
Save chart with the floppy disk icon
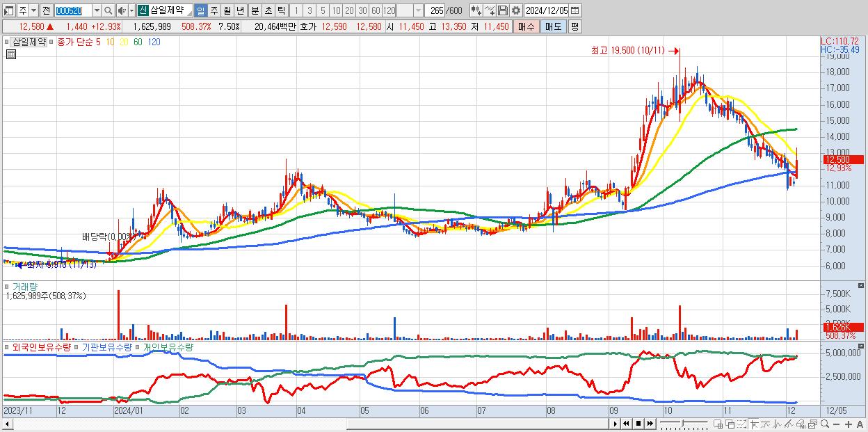503,10
